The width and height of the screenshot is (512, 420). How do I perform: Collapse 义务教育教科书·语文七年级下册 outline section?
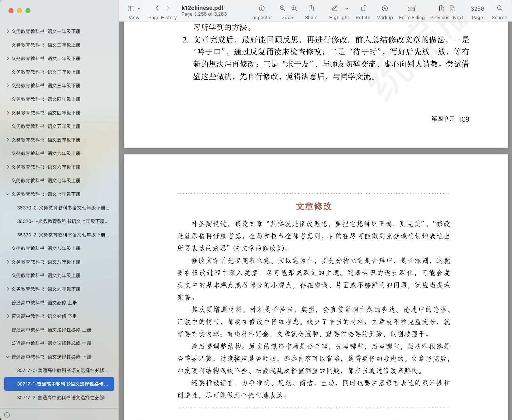(8, 194)
